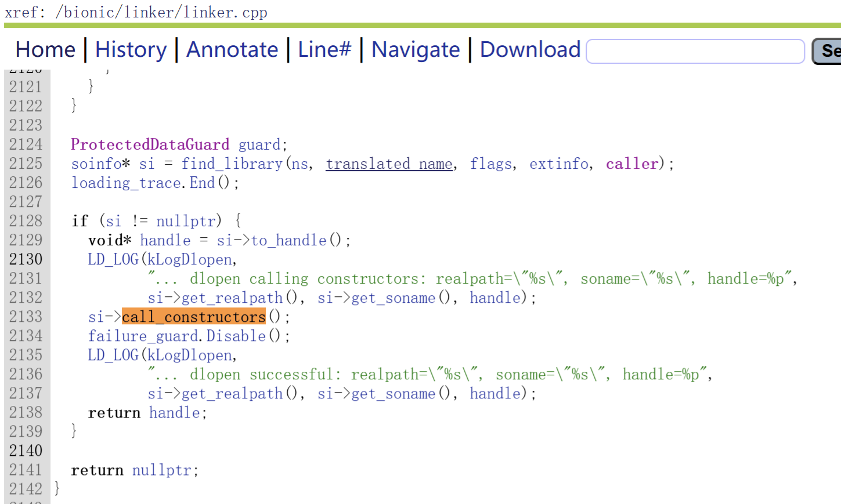841x504 pixels.
Task: Open the History view
Action: pyautogui.click(x=131, y=50)
